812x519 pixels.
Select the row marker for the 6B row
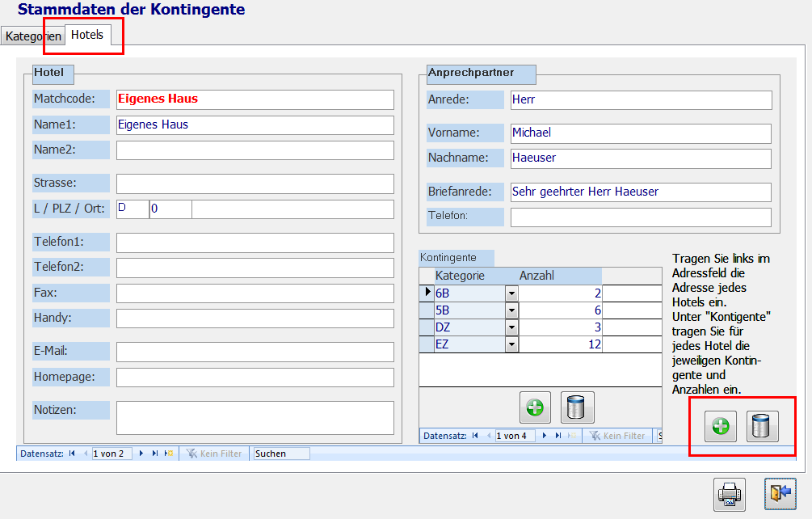point(427,293)
